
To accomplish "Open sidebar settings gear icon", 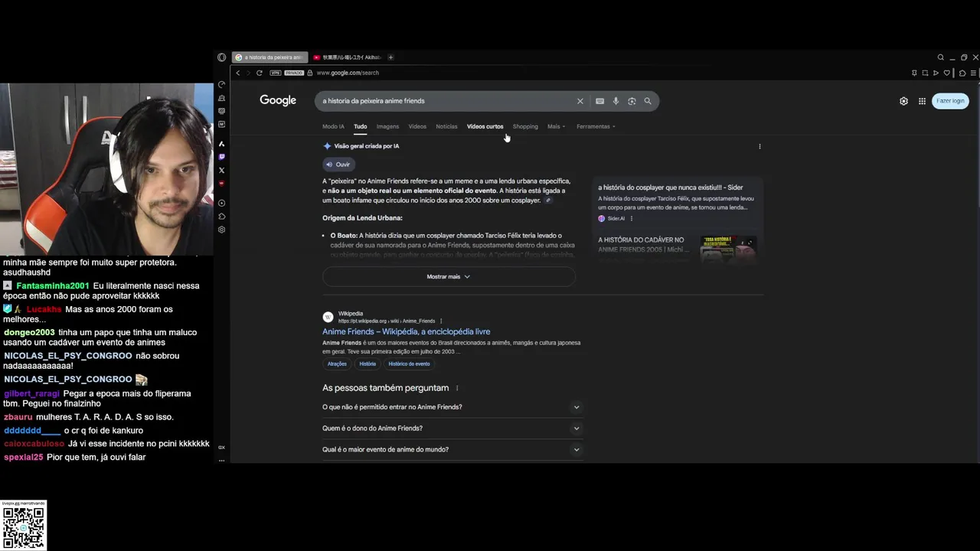I will click(222, 230).
